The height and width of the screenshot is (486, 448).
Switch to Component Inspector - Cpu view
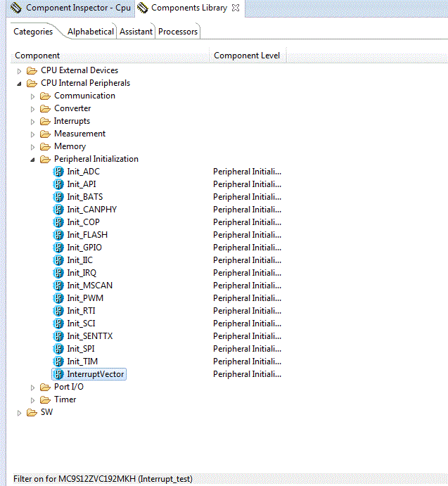[x=71, y=8]
